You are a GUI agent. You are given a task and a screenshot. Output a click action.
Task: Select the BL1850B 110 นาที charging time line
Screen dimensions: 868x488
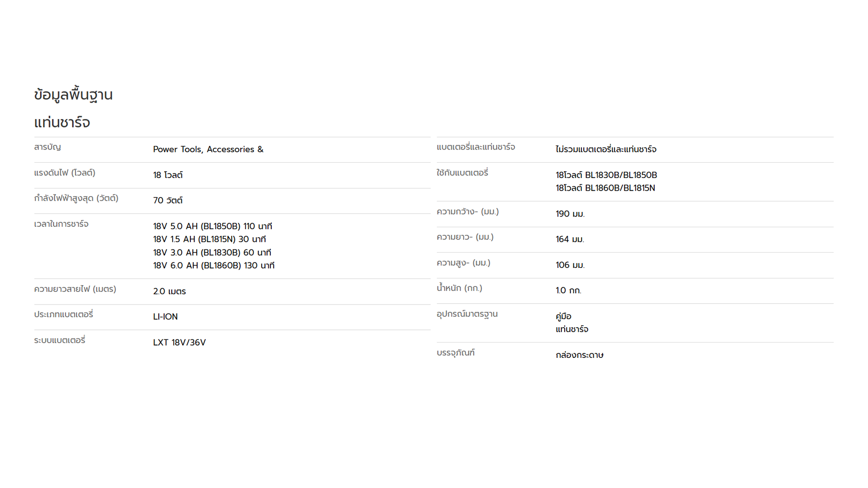(x=212, y=226)
